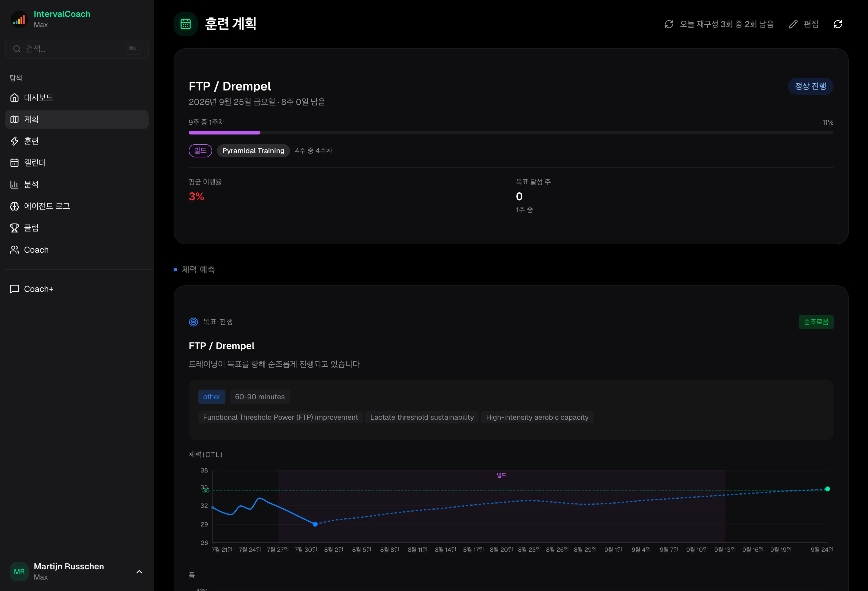
Task: Click the pencil edit icon
Action: click(793, 24)
